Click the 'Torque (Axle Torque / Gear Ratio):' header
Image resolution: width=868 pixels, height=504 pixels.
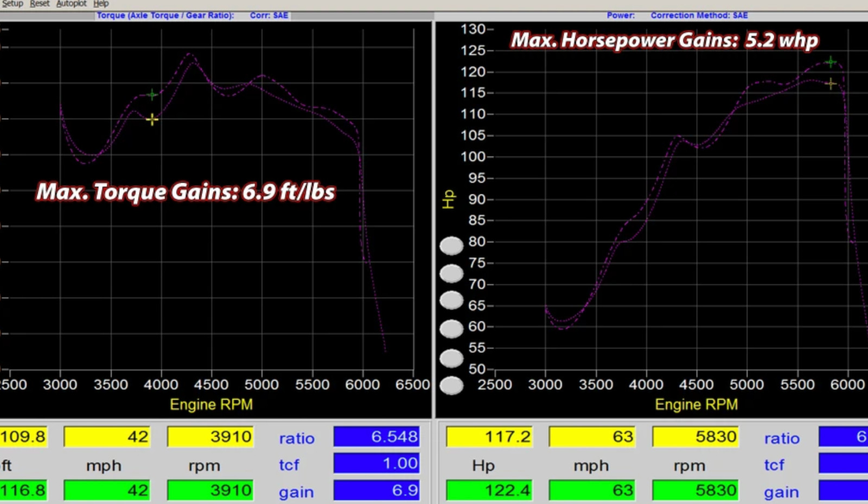coord(165,15)
